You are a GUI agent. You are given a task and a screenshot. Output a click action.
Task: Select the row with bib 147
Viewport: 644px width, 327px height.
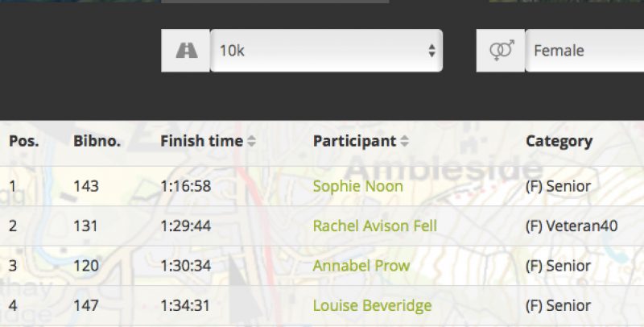click(322, 305)
